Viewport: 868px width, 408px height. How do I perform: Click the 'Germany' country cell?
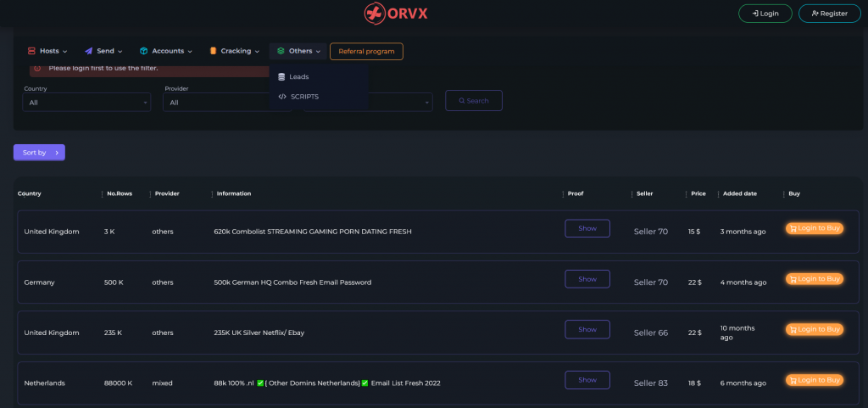pyautogui.click(x=39, y=282)
